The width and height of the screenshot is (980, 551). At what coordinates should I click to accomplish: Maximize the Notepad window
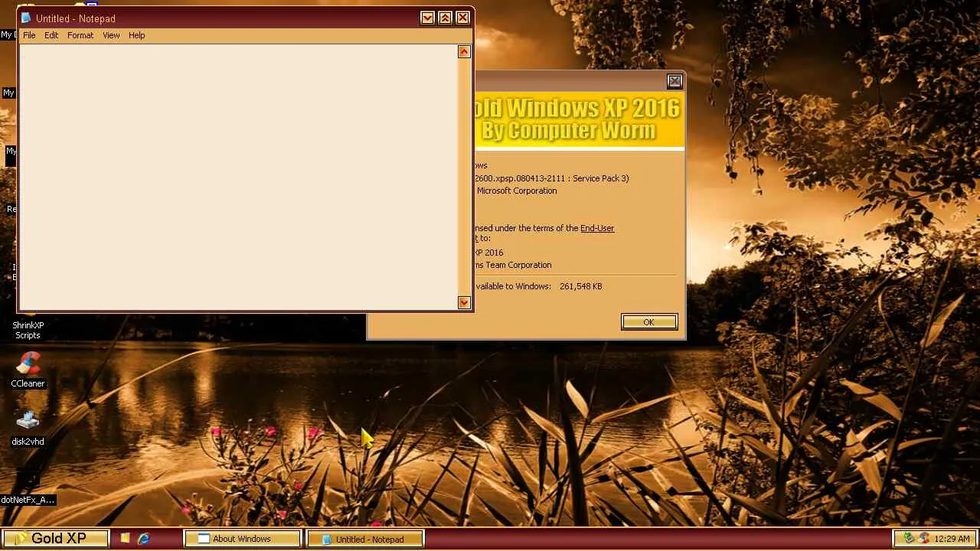pyautogui.click(x=445, y=18)
